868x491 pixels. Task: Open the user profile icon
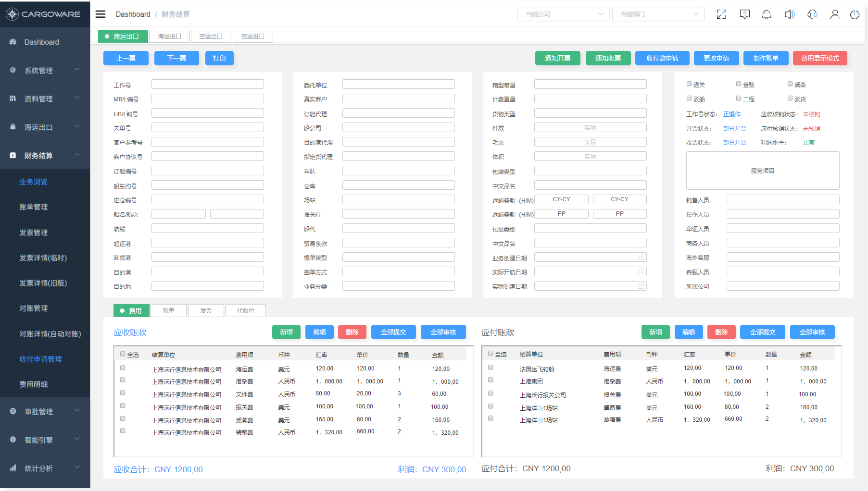coord(834,14)
